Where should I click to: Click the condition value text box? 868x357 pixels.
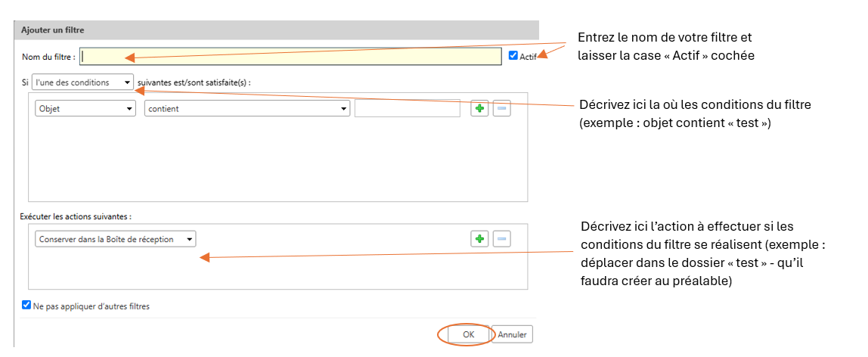408,109
